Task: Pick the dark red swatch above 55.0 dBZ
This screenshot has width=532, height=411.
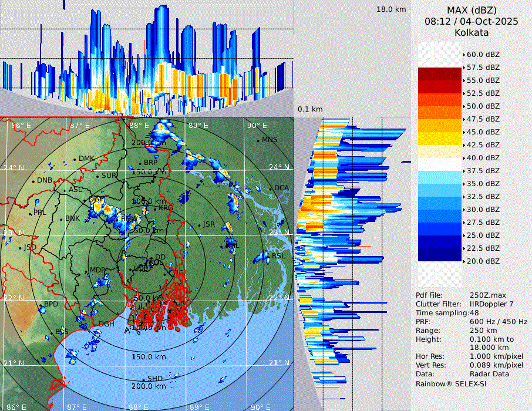Action: point(440,73)
